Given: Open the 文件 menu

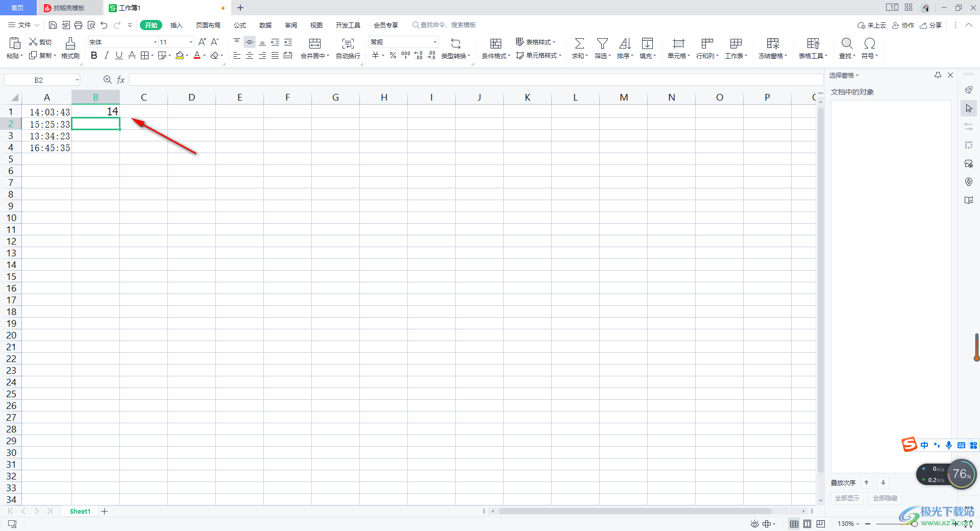Looking at the screenshot, I should pyautogui.click(x=23, y=25).
